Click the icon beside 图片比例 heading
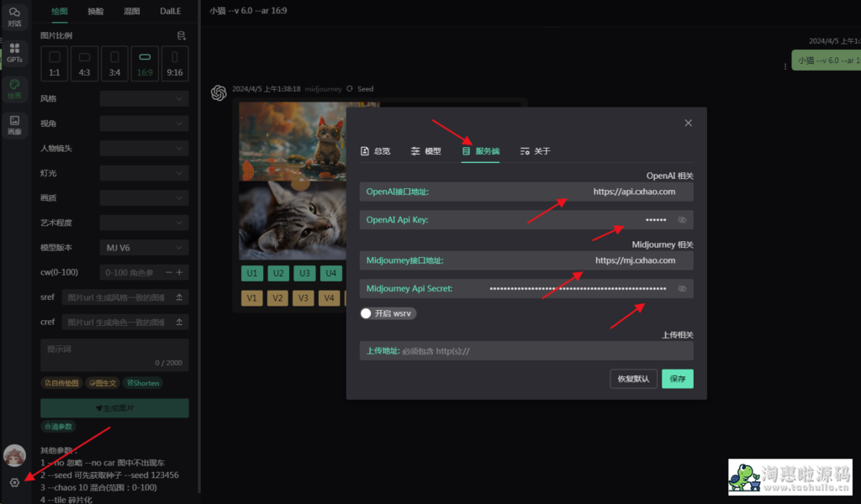Viewport: 861px width, 504px height. tap(182, 35)
